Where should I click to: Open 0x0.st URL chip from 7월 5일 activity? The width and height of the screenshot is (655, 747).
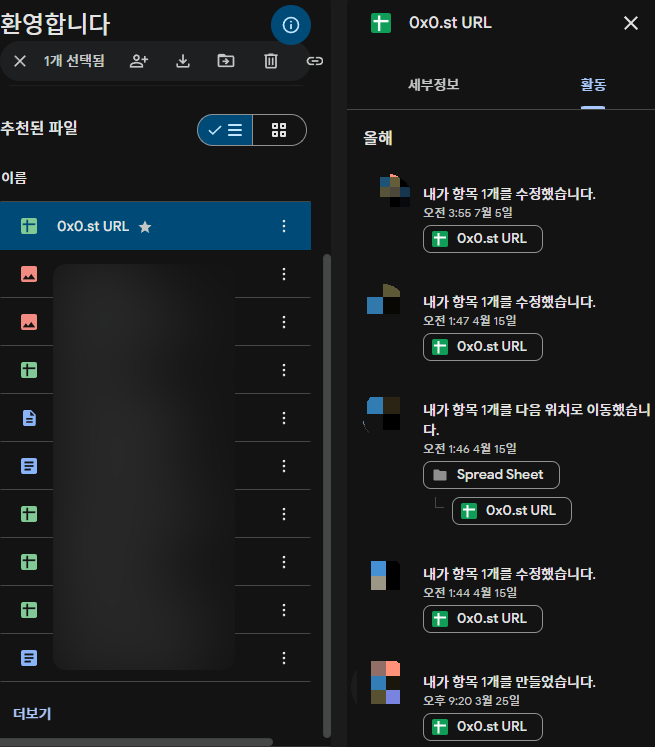pyautogui.click(x=483, y=239)
